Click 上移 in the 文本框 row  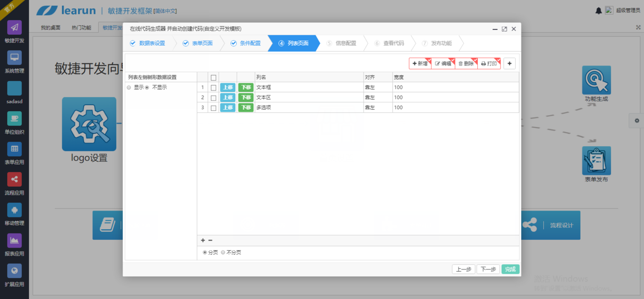pyautogui.click(x=228, y=87)
